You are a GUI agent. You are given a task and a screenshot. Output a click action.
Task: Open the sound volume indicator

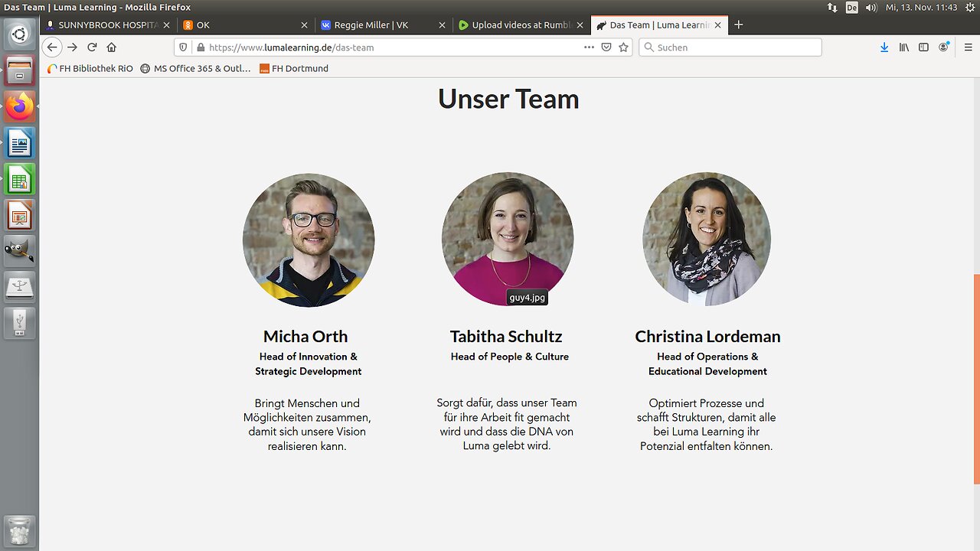[x=871, y=7]
